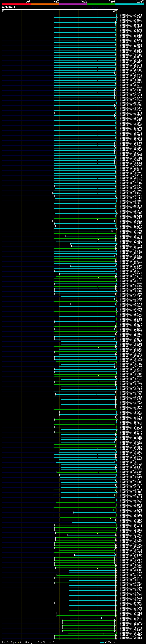Open hit UniRef100_Q8H1Z5
The image size is (146, 644).
tap(131, 27)
